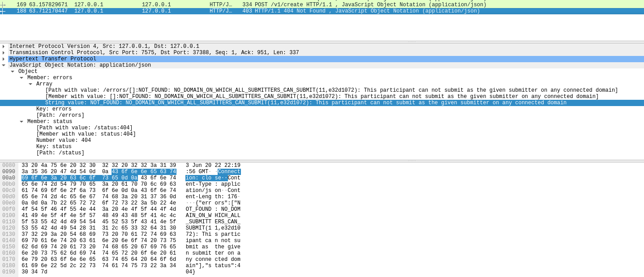Click the Key: status field

[54, 147]
